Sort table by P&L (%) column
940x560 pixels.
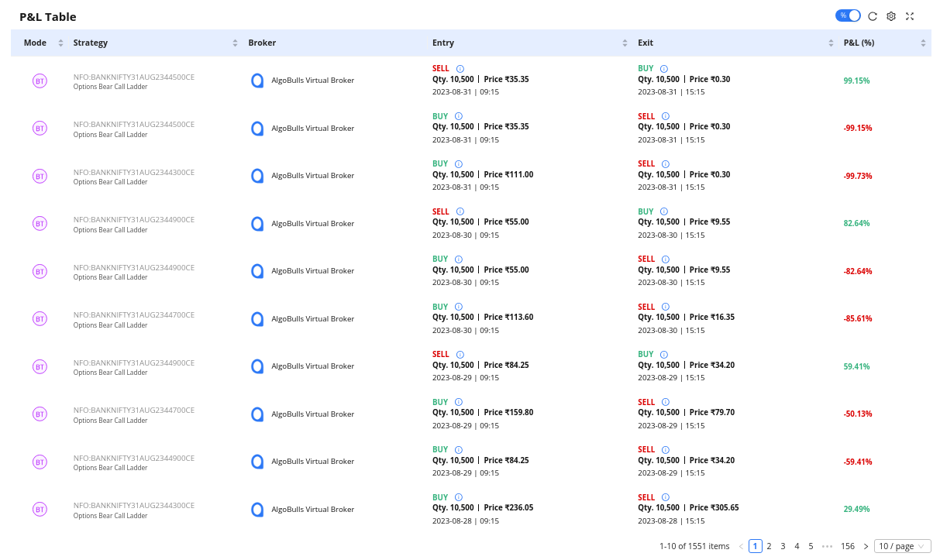923,43
